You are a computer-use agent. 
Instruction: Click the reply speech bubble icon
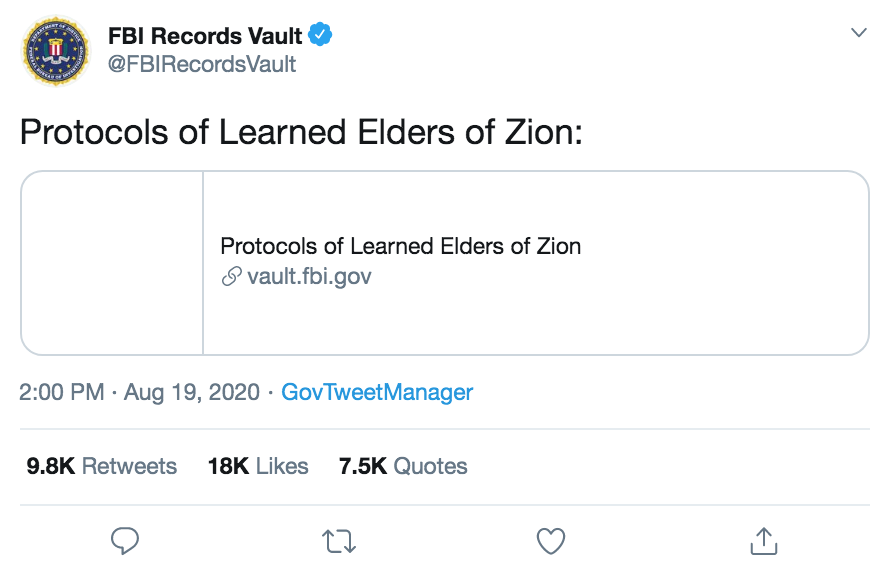pos(125,540)
